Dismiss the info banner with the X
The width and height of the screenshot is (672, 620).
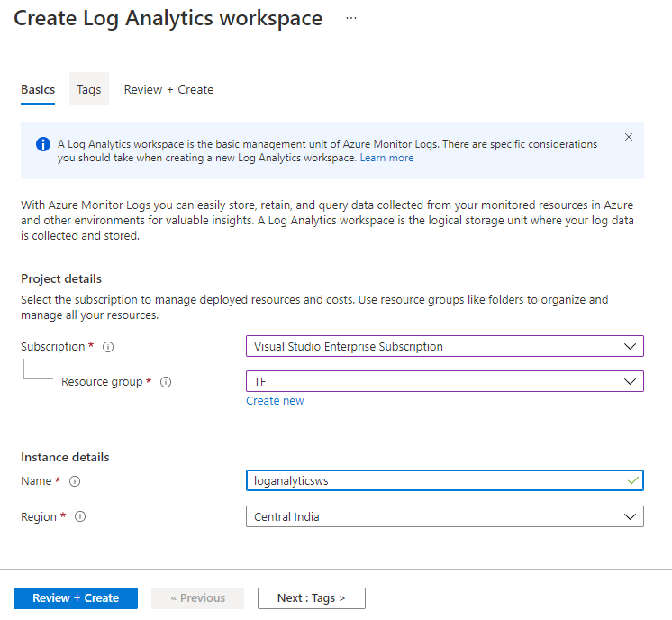pos(628,137)
